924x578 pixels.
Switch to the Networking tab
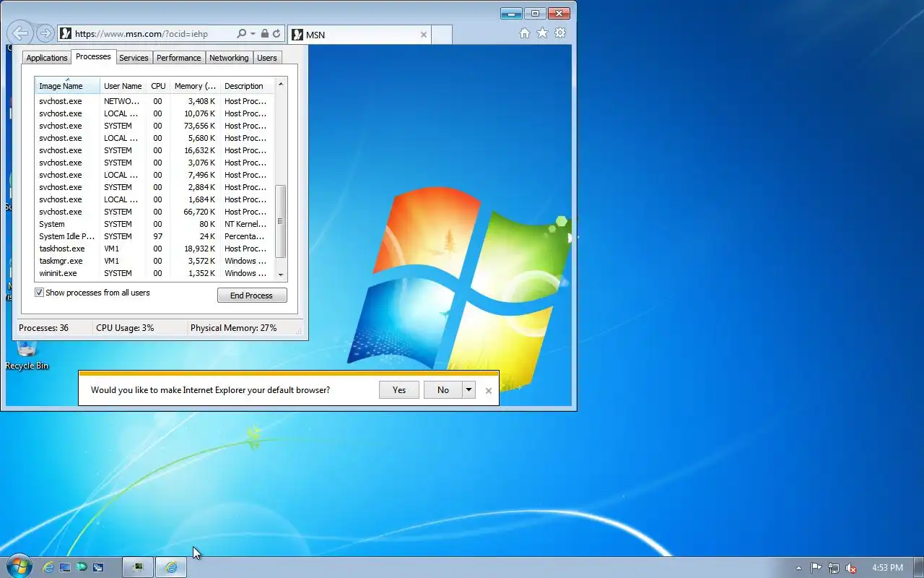pos(229,58)
